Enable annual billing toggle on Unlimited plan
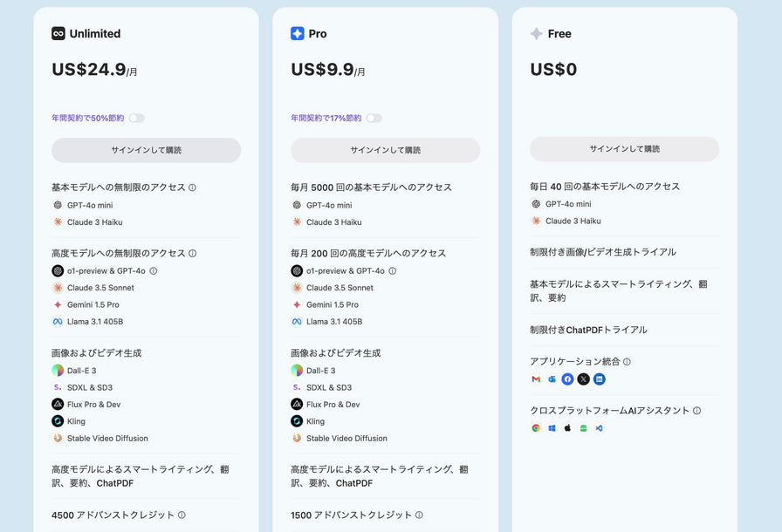 point(137,118)
